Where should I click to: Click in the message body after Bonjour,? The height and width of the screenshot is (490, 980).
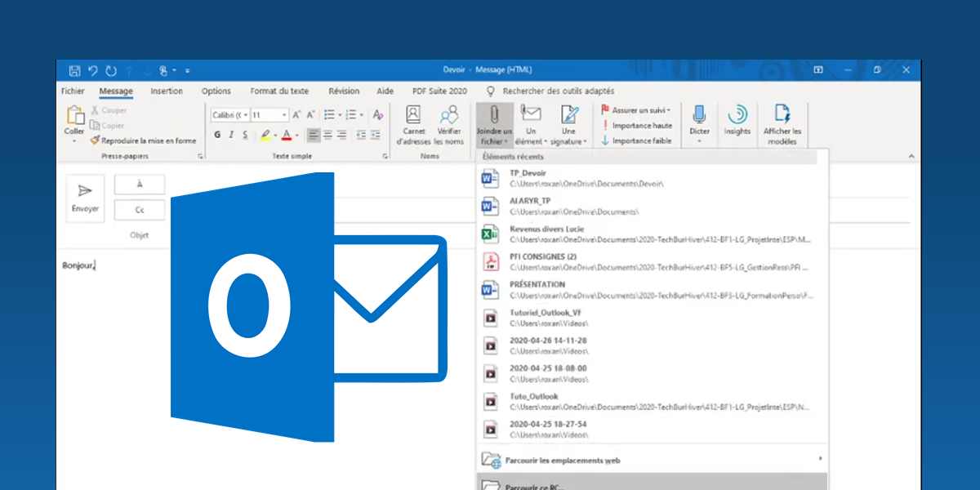96,265
